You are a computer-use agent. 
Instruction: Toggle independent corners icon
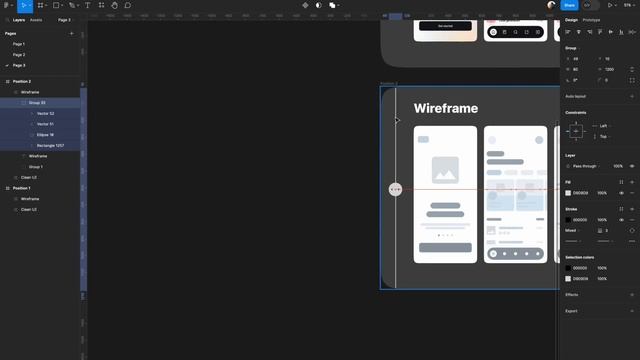point(632,80)
